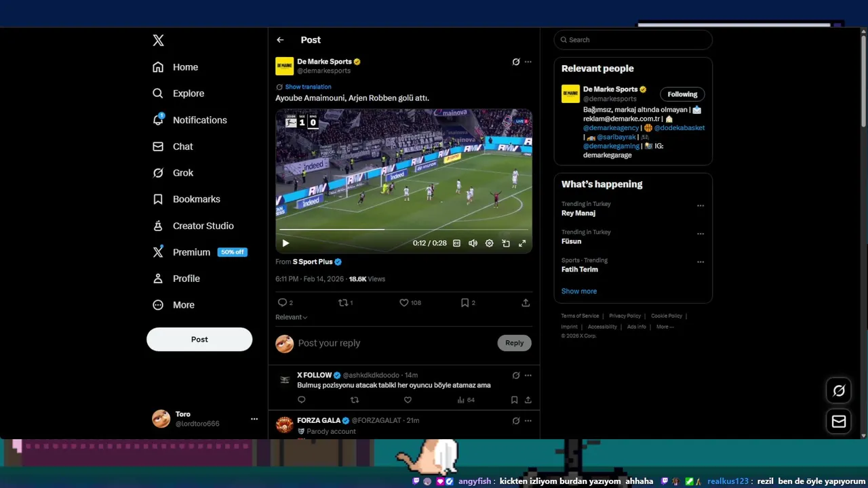The height and width of the screenshot is (488, 868).
Task: Click the large Post button
Action: click(x=199, y=340)
